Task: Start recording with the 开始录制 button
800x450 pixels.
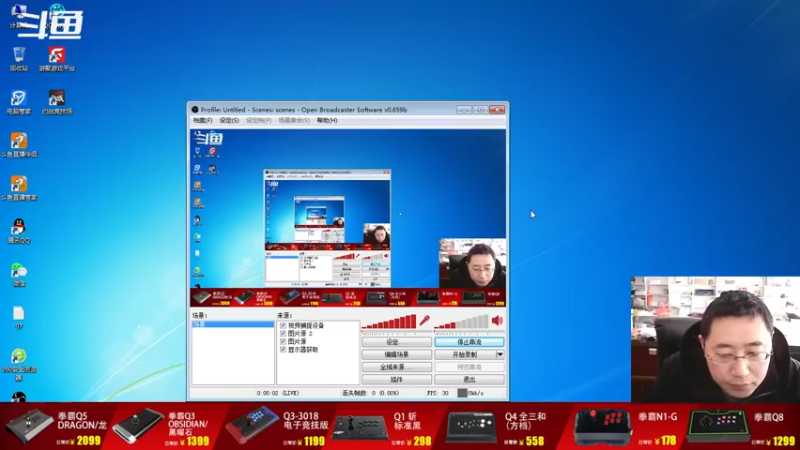Action: click(465, 355)
